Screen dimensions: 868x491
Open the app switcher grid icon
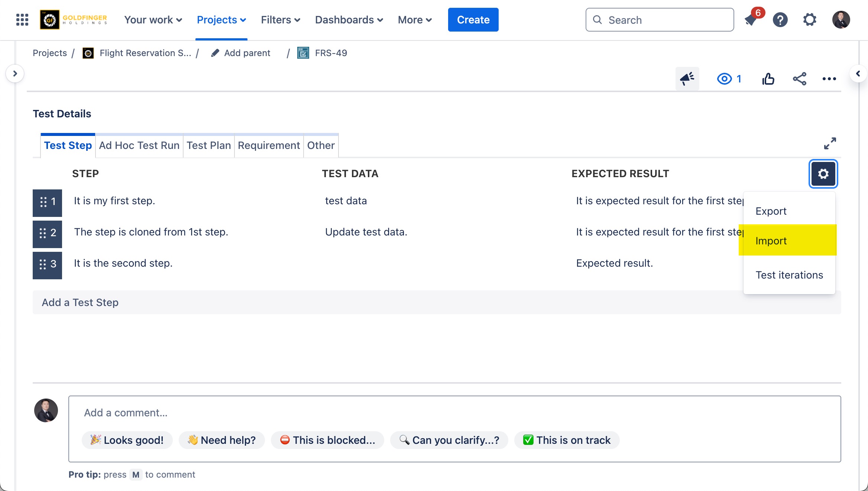tap(22, 20)
